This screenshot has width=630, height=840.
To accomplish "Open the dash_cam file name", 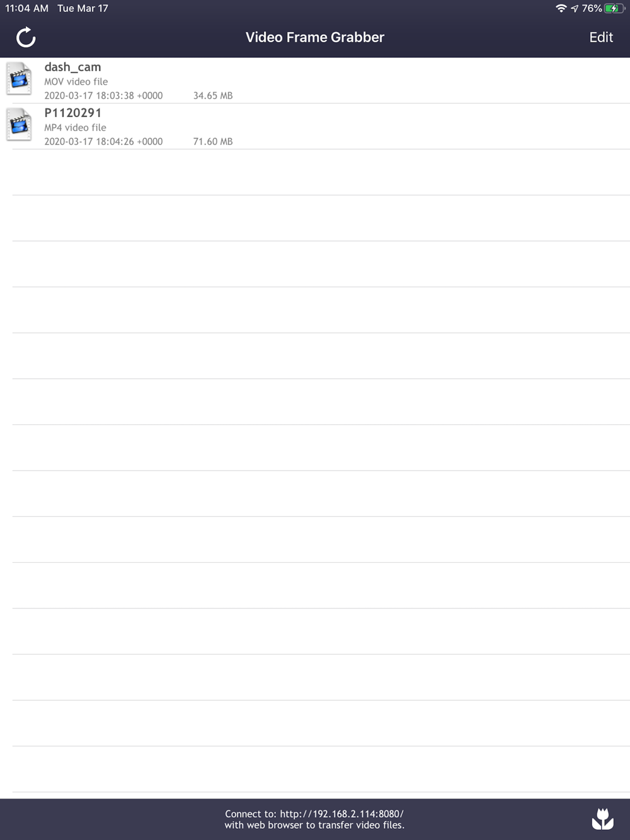I will click(x=72, y=67).
